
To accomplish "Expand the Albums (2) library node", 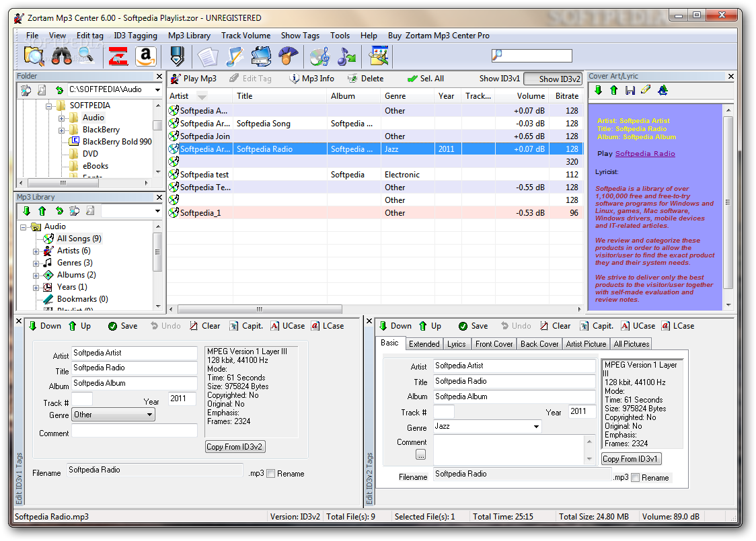I will pyautogui.click(x=36, y=276).
